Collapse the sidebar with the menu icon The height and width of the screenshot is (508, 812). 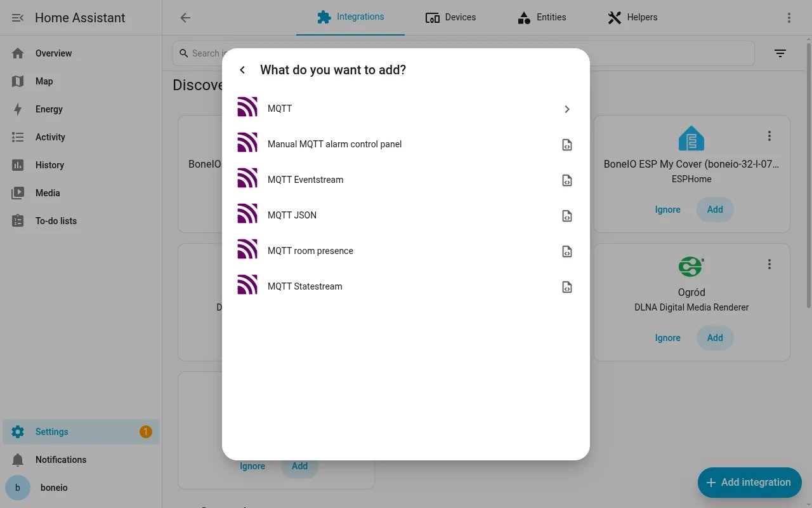tap(18, 18)
